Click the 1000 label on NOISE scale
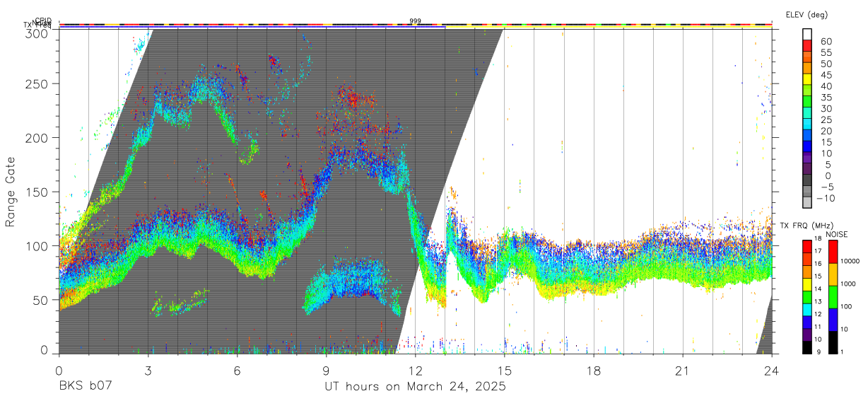The height and width of the screenshot is (401, 868). [x=847, y=284]
